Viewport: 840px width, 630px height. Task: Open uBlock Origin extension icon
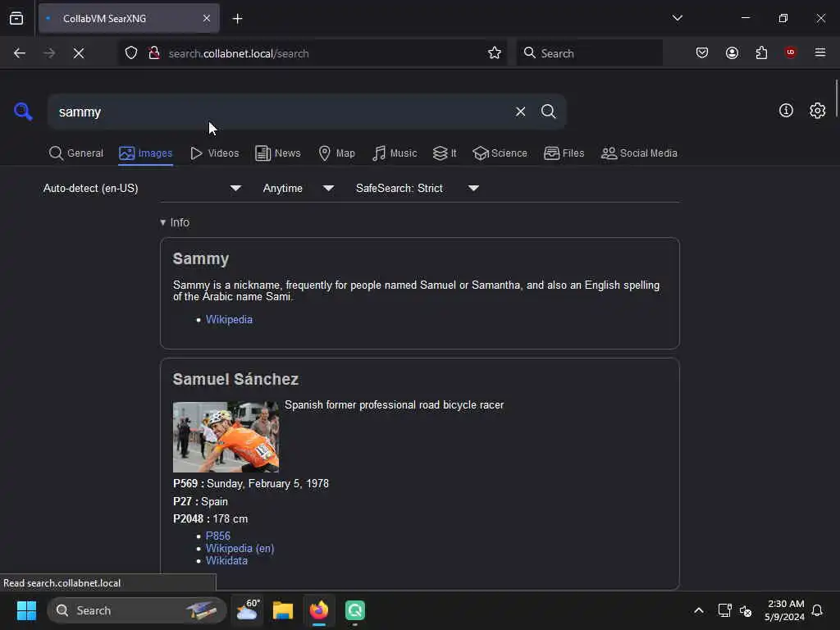point(791,52)
